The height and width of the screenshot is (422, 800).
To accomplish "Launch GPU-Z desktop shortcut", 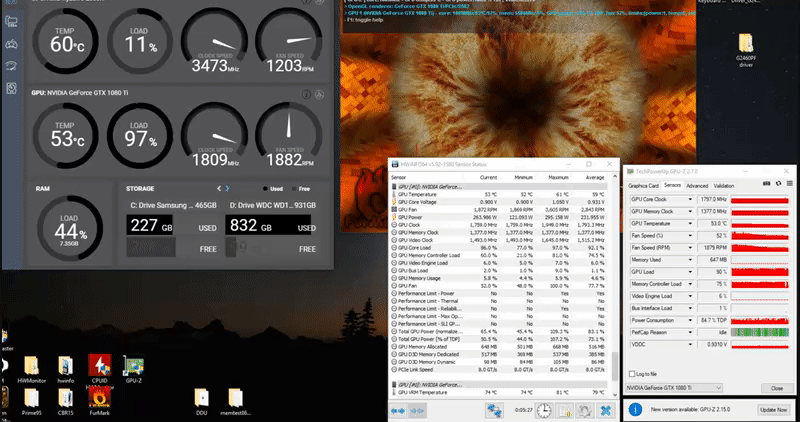I will click(134, 369).
